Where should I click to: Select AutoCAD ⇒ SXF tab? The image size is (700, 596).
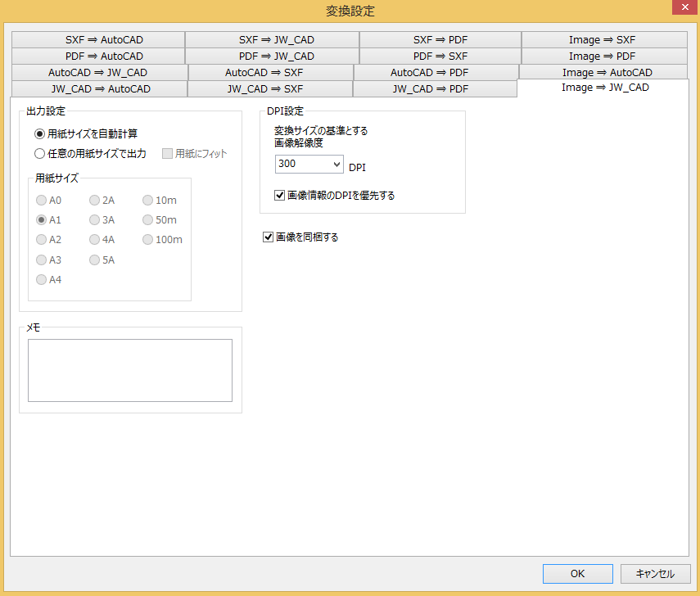(271, 72)
